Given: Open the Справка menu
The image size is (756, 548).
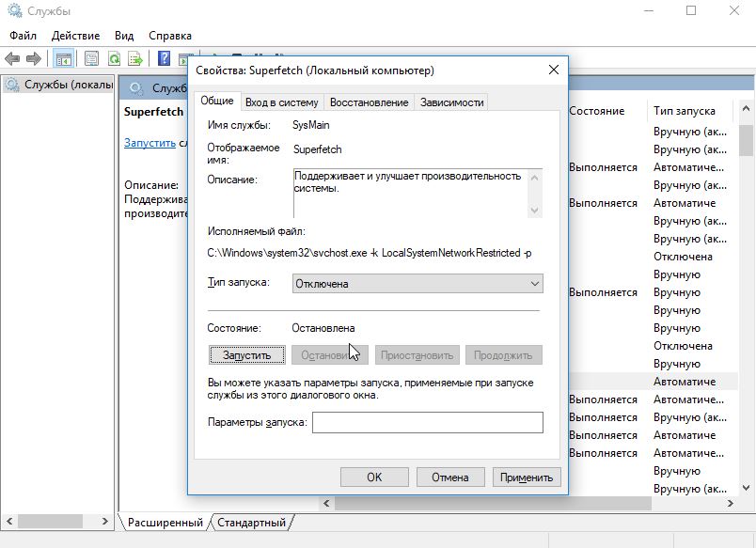Looking at the screenshot, I should click(x=169, y=36).
